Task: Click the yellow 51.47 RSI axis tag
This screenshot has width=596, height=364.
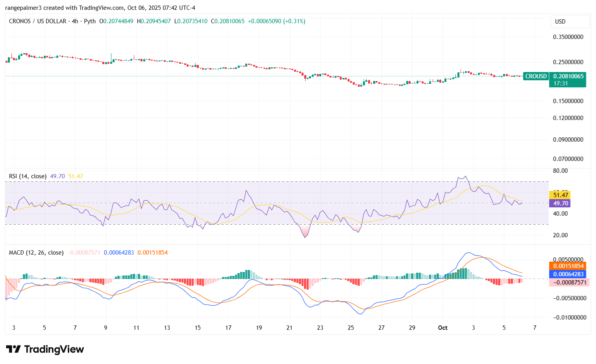Action: click(x=560, y=195)
